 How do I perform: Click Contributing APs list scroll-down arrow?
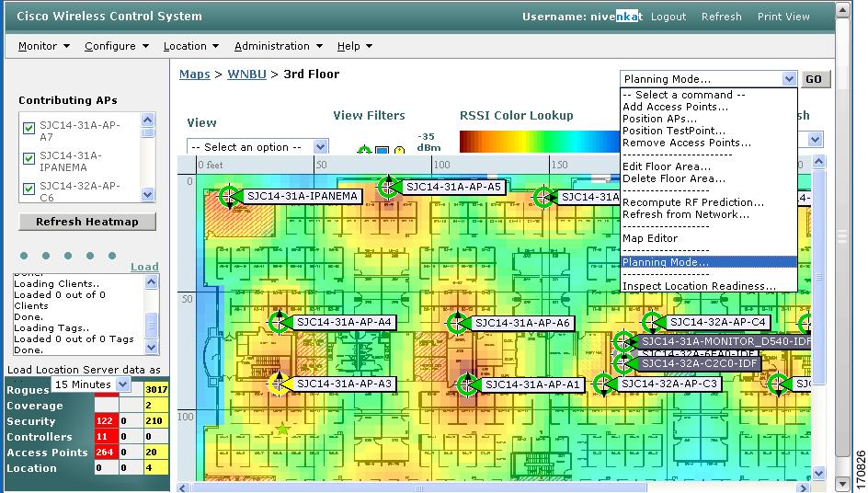click(147, 194)
